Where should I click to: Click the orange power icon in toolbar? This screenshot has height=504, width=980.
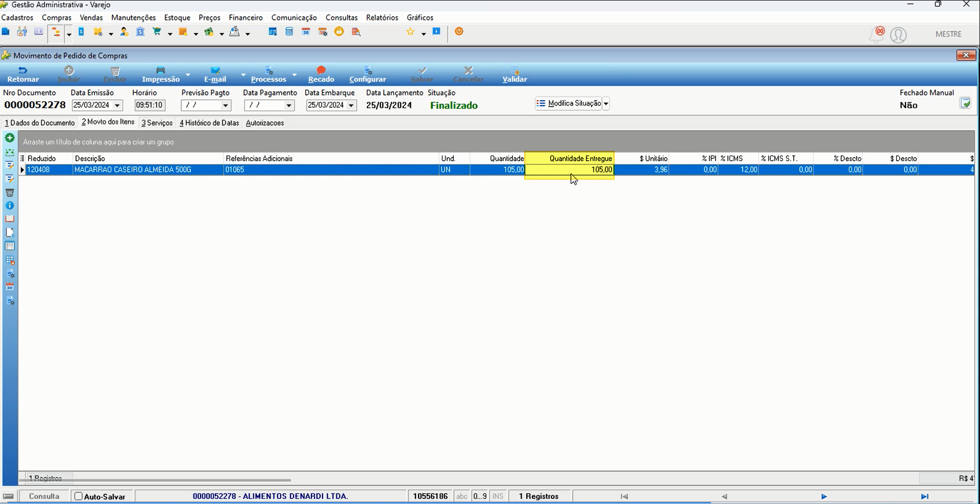click(x=459, y=32)
